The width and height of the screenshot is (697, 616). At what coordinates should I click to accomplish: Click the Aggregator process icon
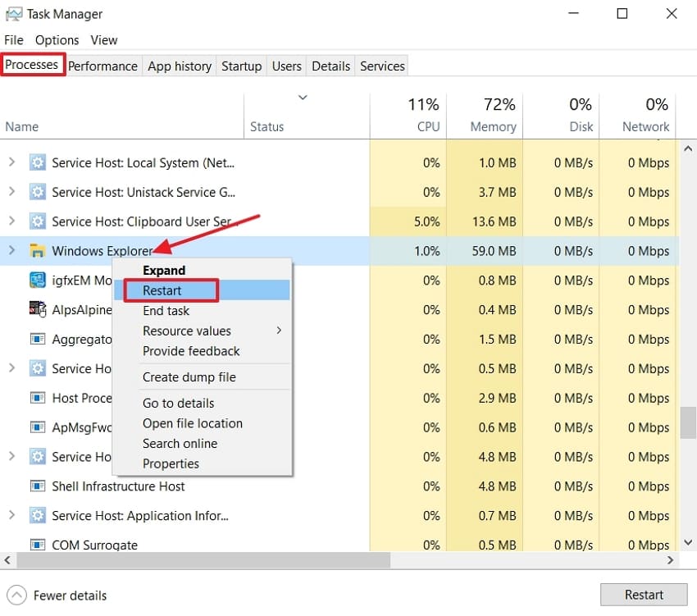tap(35, 339)
